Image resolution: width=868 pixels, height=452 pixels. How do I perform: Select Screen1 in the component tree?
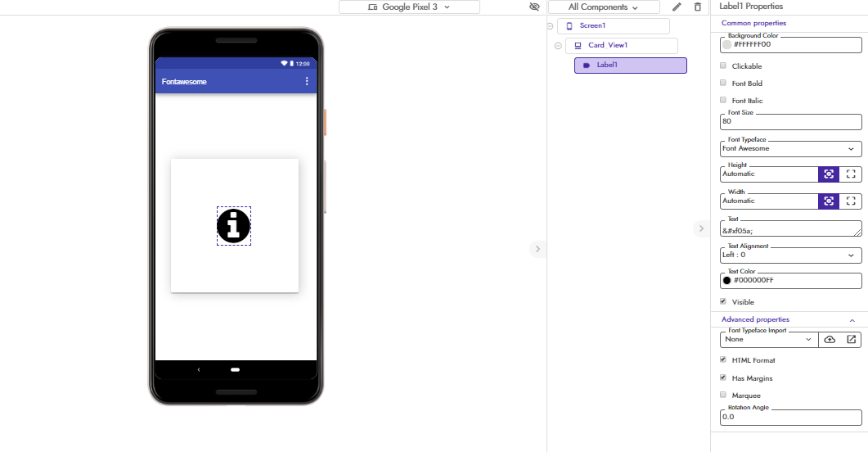[x=614, y=26]
